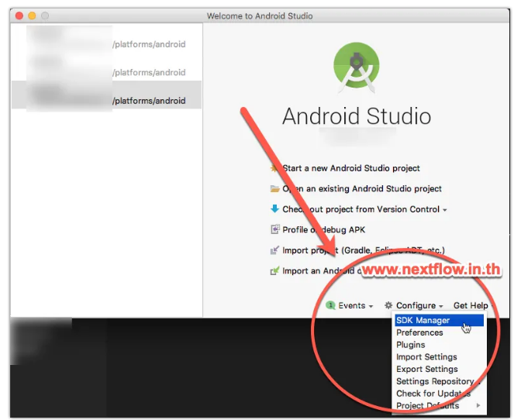Expand the Version Control dropdown arrow
Viewport: 514px width, 420px height.
pos(445,210)
